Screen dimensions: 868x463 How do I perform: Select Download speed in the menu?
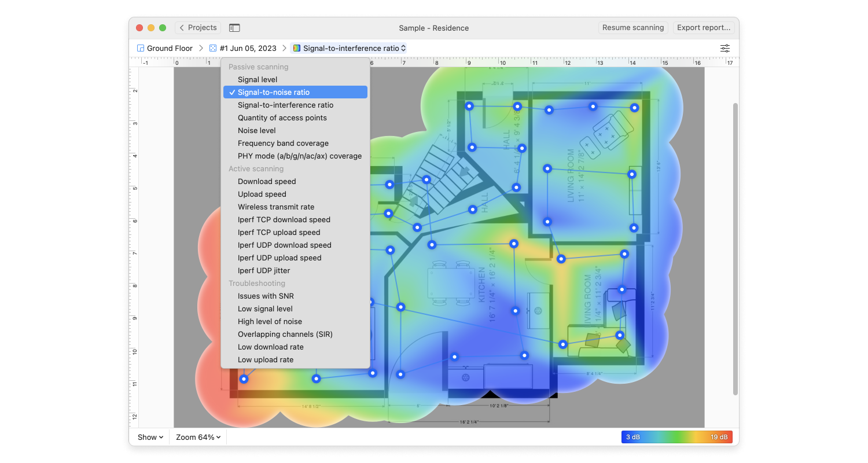[x=295, y=182]
